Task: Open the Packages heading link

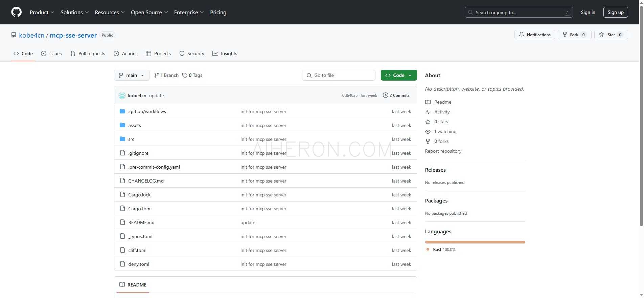Action: 436,201
